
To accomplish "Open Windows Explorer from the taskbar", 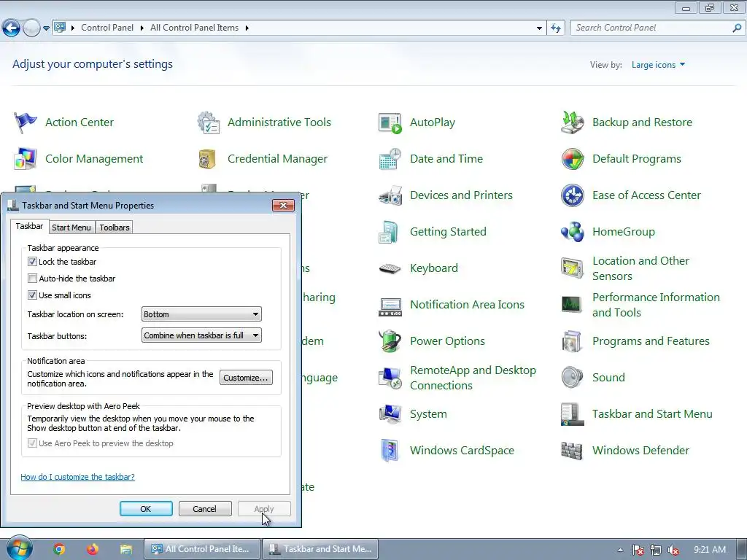I will click(x=125, y=550).
